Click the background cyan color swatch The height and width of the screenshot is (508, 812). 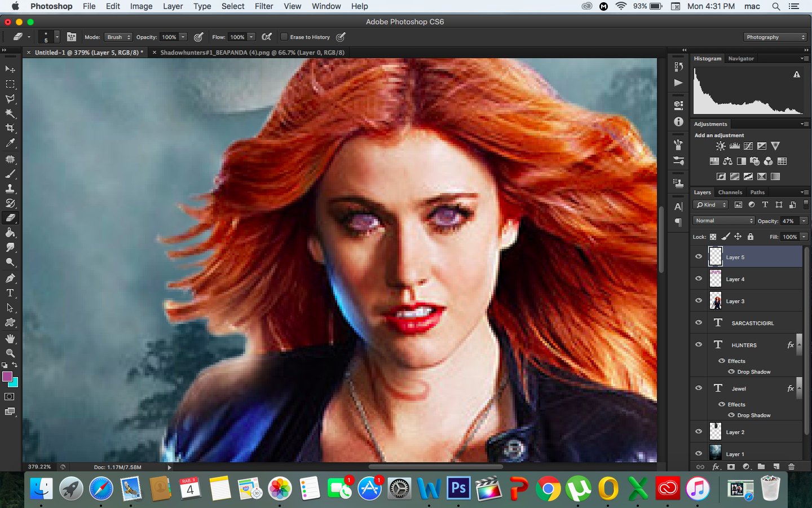coord(14,383)
